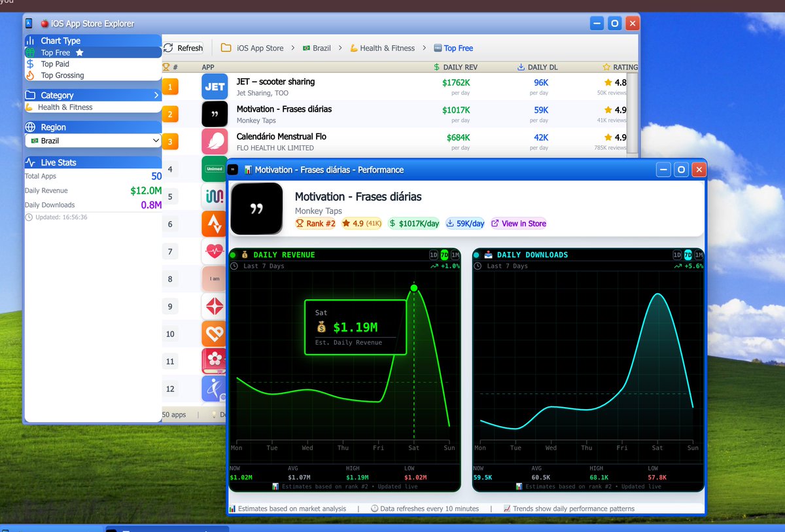Viewport: 785px width, 532px height.
Task: Click the Chart Type bar-chart icon
Action: [x=30, y=41]
